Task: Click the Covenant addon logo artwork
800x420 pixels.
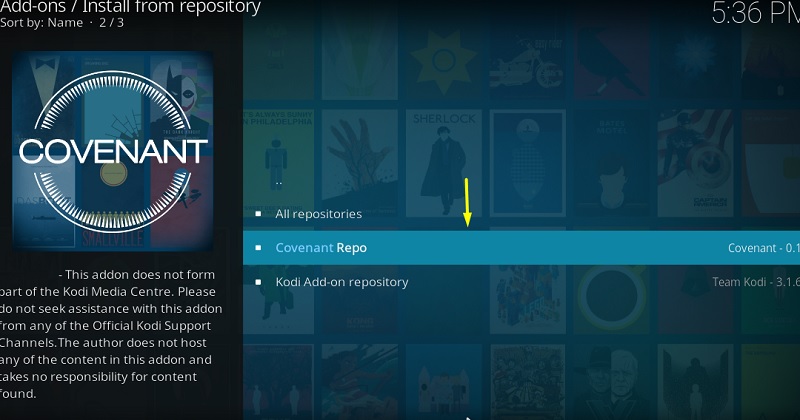Action: 113,151
